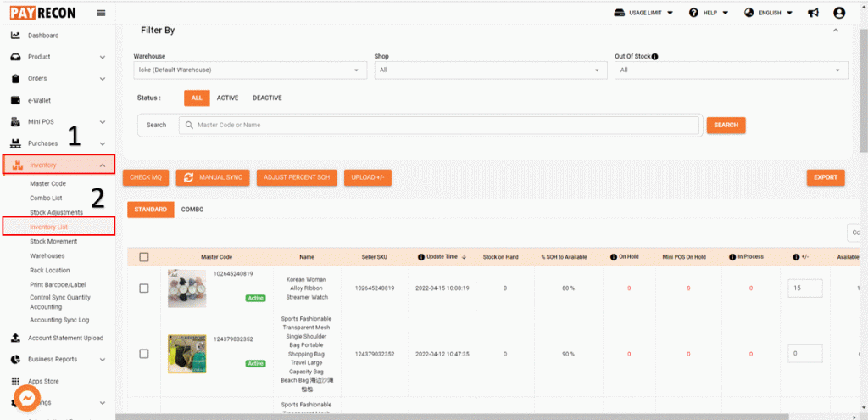Open the Warehouse dropdown

(250, 70)
